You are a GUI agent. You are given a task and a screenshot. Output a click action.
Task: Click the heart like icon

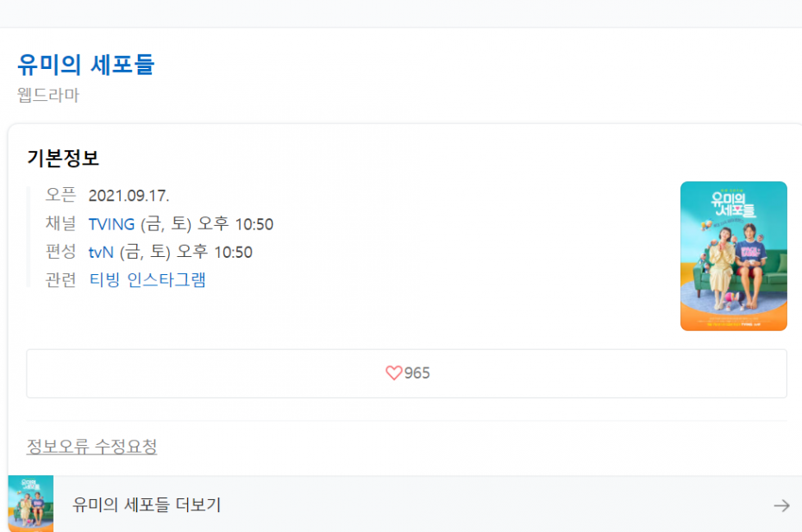coord(394,372)
